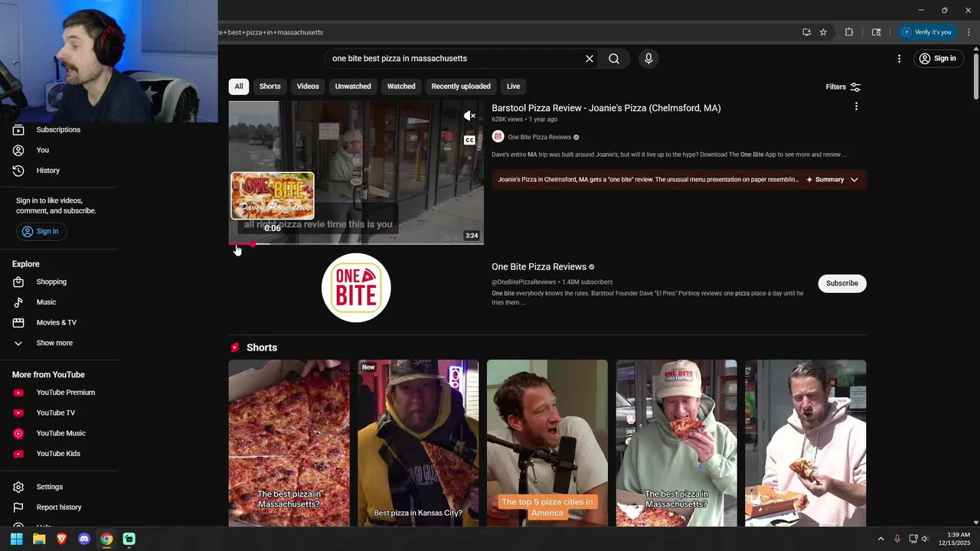Select the Recently uploaded filter chip
Screen dimensions: 980x551
461,86
